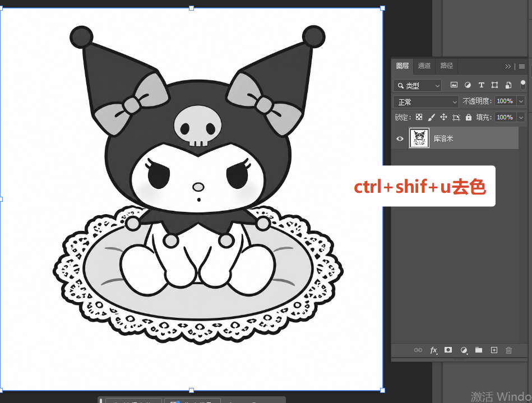Image resolution: width=532 pixels, height=403 pixels.
Task: Select the 库洛米 layer thumbnail
Action: [419, 138]
